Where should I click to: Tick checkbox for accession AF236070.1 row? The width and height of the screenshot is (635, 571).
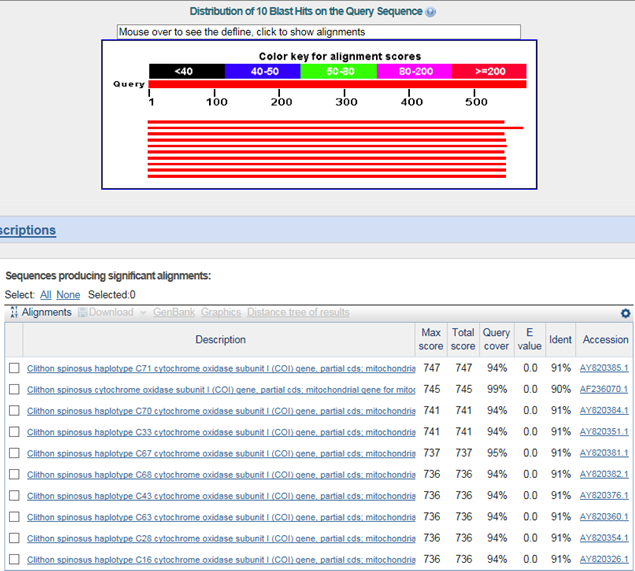(14, 389)
